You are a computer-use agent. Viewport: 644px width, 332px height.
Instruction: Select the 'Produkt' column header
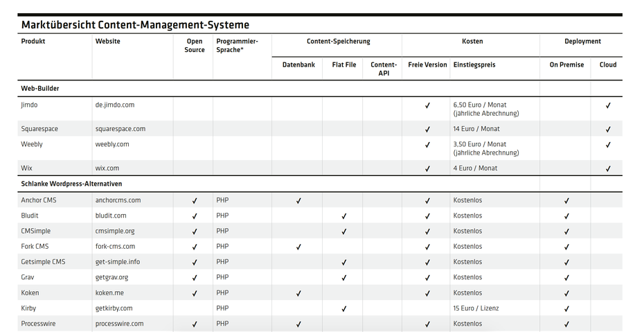coord(33,41)
